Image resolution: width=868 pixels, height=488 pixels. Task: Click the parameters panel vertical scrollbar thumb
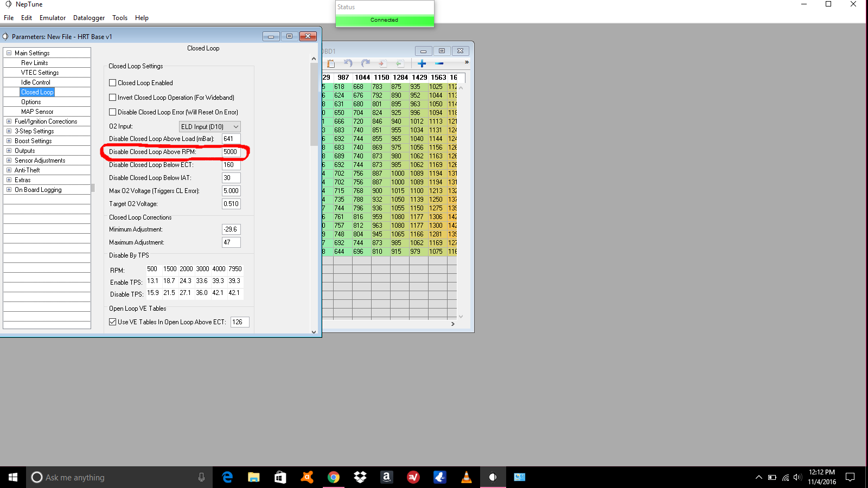(x=314, y=103)
